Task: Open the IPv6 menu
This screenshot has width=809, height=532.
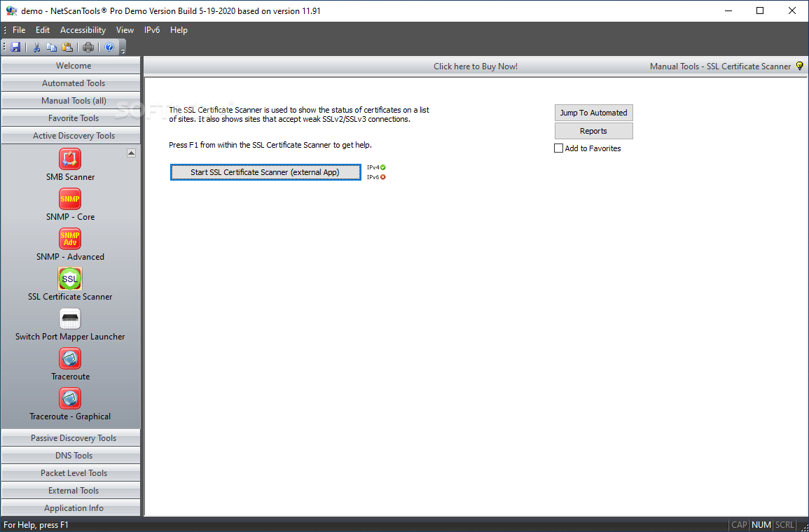Action: tap(152, 30)
